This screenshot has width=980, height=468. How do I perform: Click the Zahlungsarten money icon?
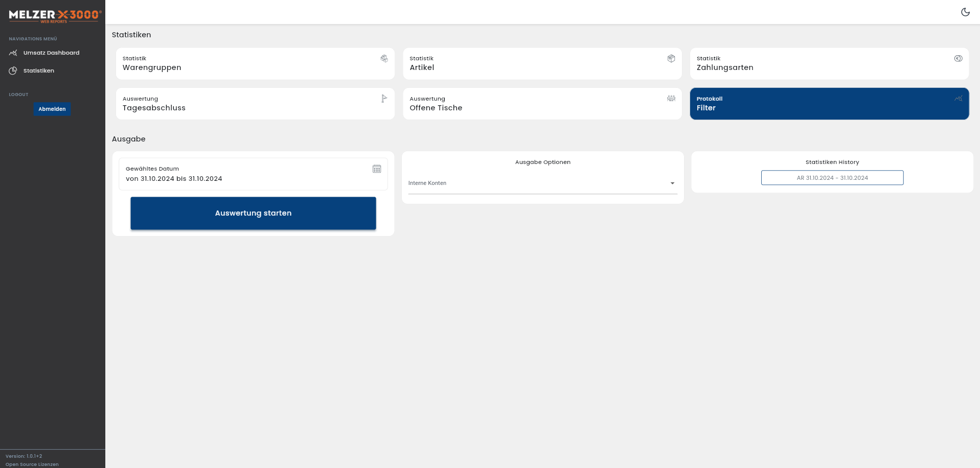point(958,59)
